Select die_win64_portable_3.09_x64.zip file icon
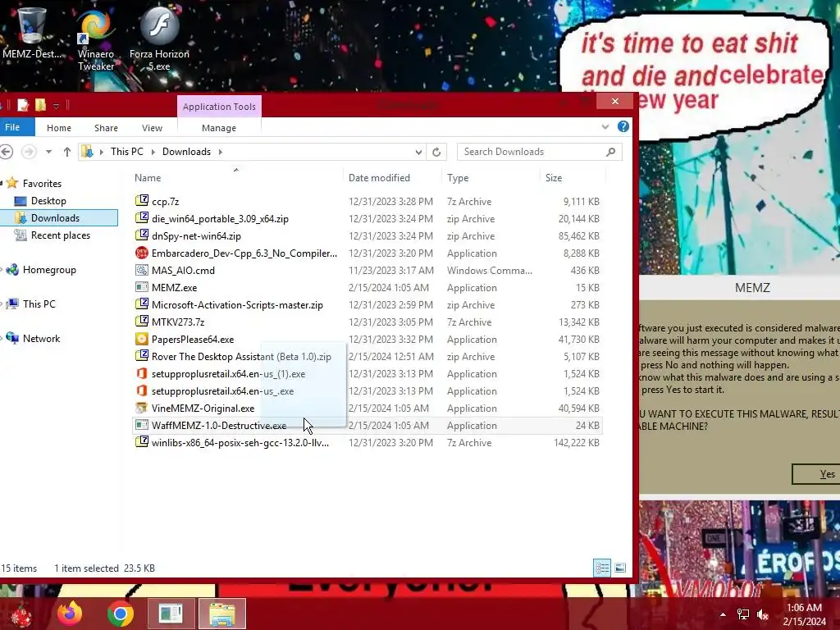Screen dimensions: 840x630 (141, 218)
